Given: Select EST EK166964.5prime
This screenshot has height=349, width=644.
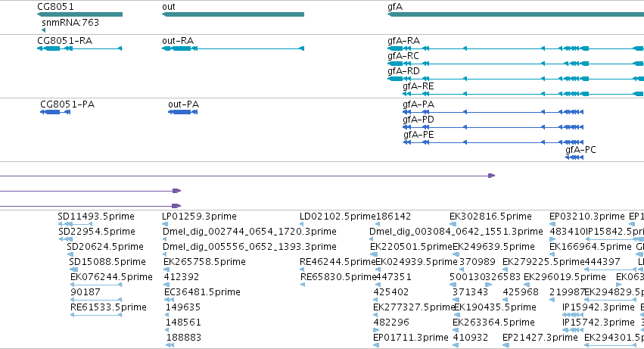Looking at the screenshot, I should 590,247.
